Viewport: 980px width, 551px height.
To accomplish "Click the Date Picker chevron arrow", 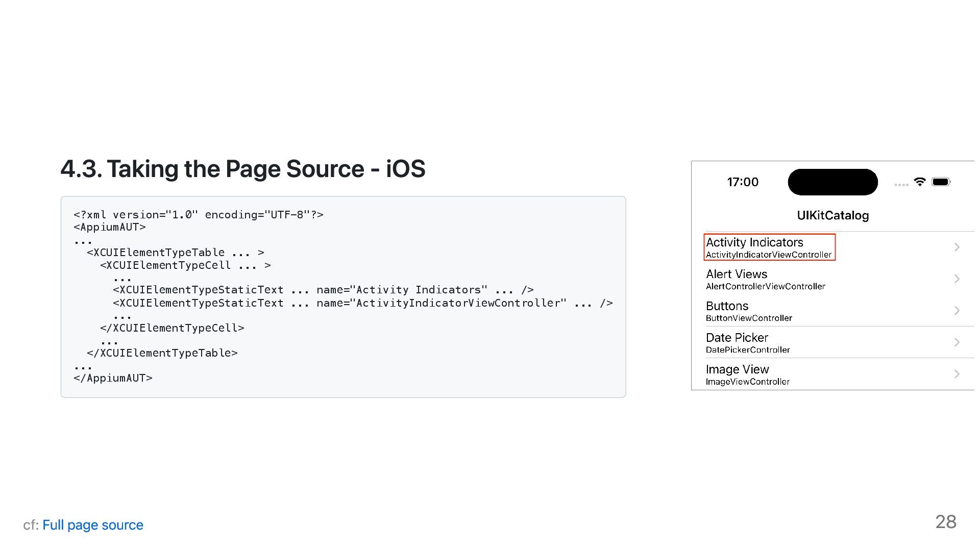I will coord(957,342).
